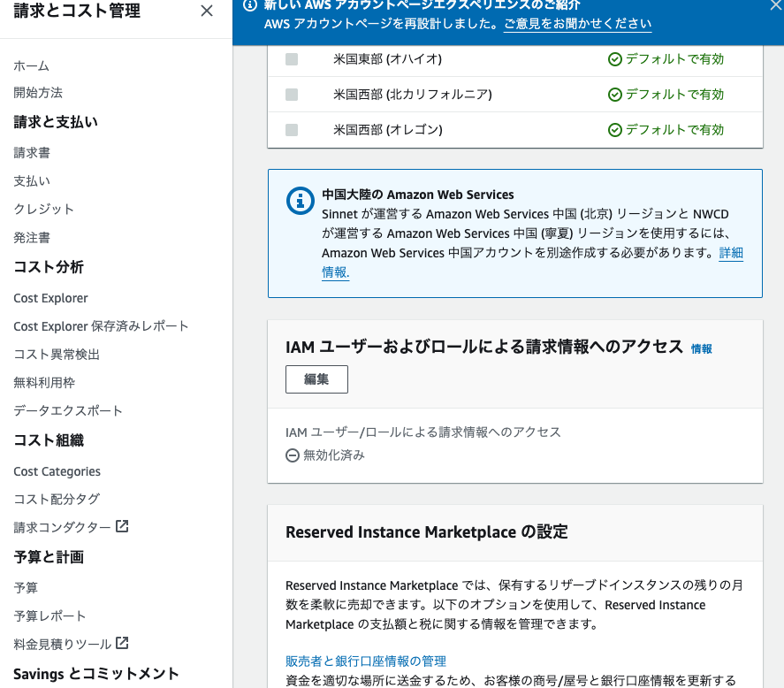The width and height of the screenshot is (784, 688).
Task: Open 請求書 page from sidebar
Action: point(32,153)
